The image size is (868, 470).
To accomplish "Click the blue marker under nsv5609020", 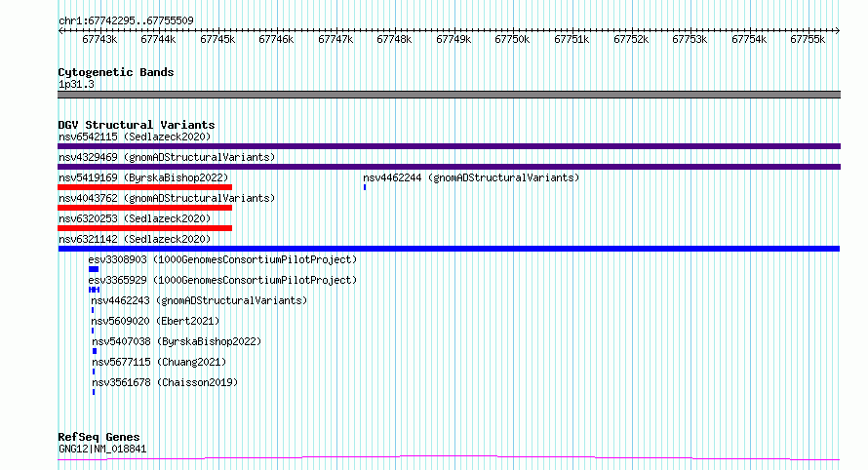I will 93,332.
